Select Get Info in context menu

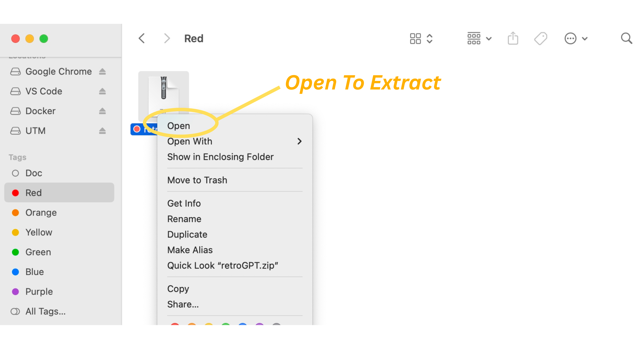pos(184,203)
